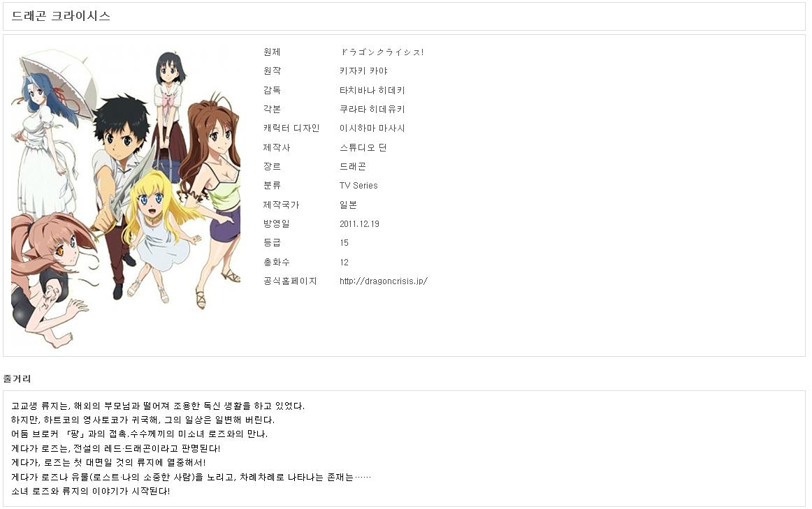Click character designer 이시하마 마사시
The image size is (812, 509).
coord(372,128)
